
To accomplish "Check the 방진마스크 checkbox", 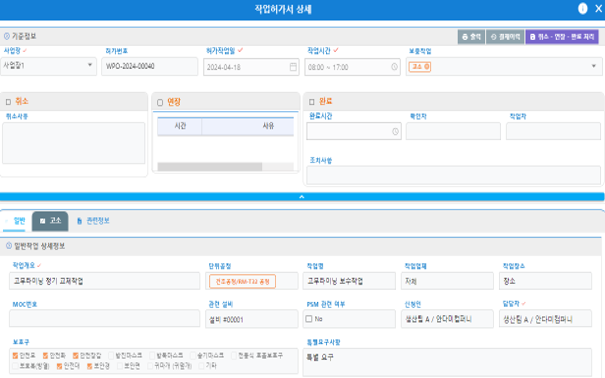I will [x=111, y=355].
